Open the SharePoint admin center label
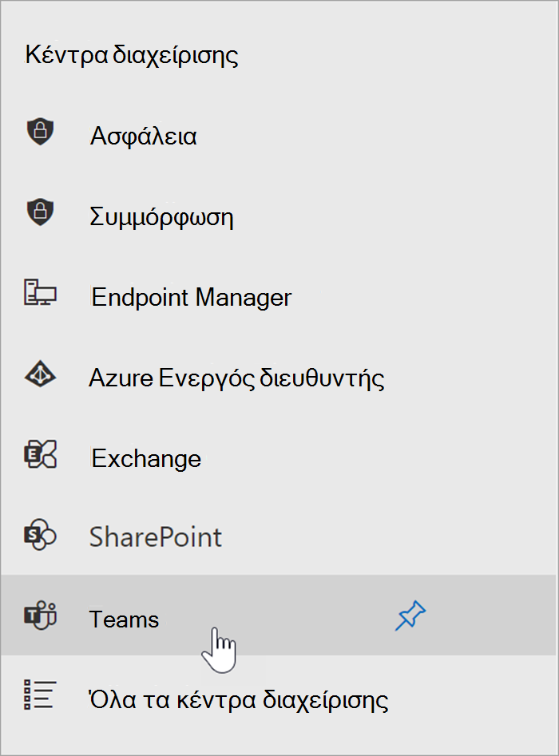 [156, 537]
